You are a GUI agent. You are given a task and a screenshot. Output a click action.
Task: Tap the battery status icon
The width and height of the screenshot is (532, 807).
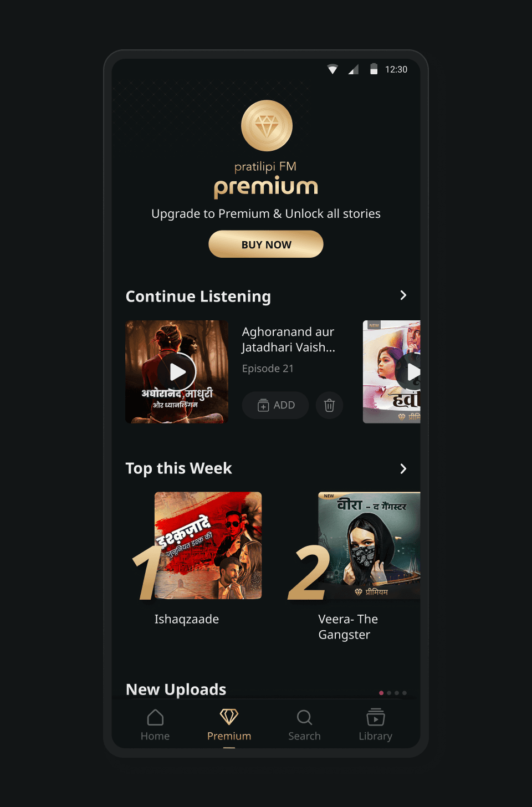click(x=374, y=69)
